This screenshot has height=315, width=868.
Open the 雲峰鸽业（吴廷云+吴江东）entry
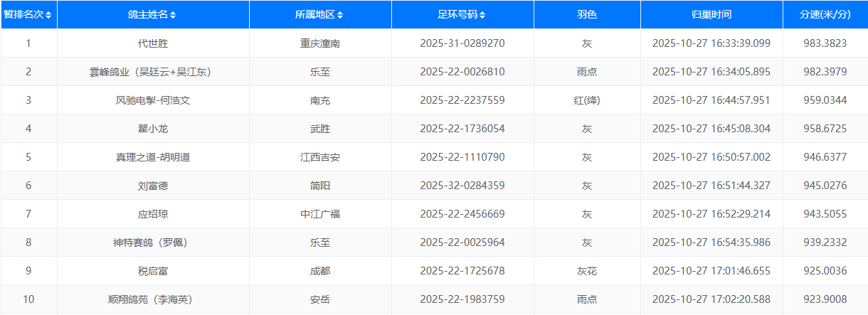click(x=153, y=72)
